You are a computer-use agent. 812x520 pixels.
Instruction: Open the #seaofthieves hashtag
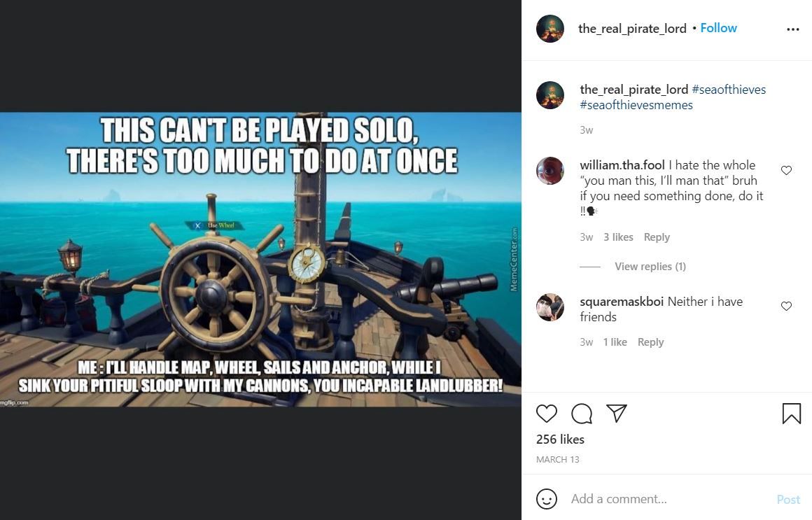click(729, 89)
